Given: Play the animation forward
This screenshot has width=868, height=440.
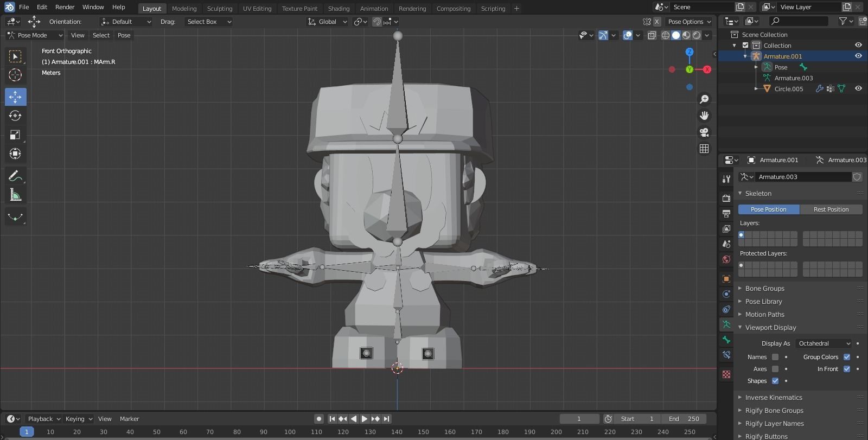Looking at the screenshot, I should click(x=365, y=419).
